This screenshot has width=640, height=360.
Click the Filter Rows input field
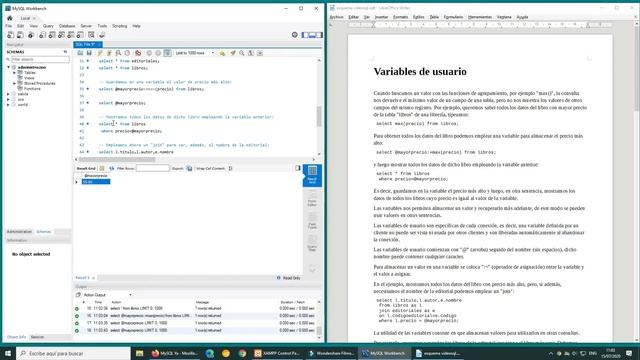(x=153, y=168)
